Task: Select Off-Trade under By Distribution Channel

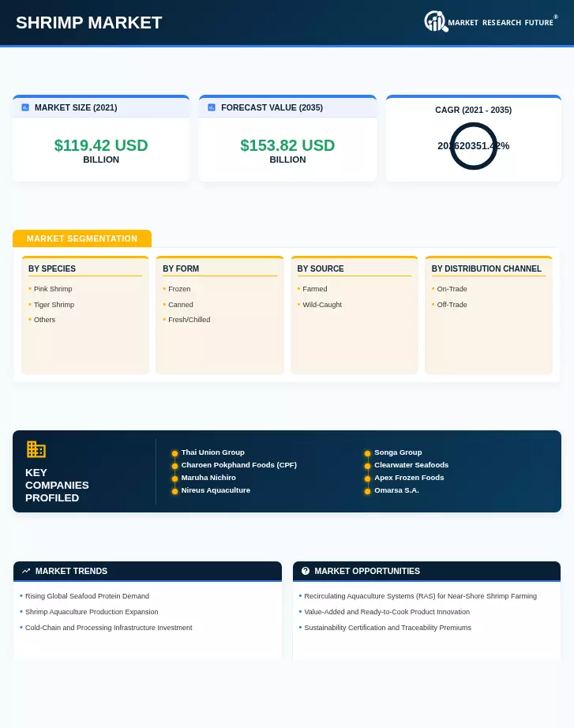Action: coord(452,305)
